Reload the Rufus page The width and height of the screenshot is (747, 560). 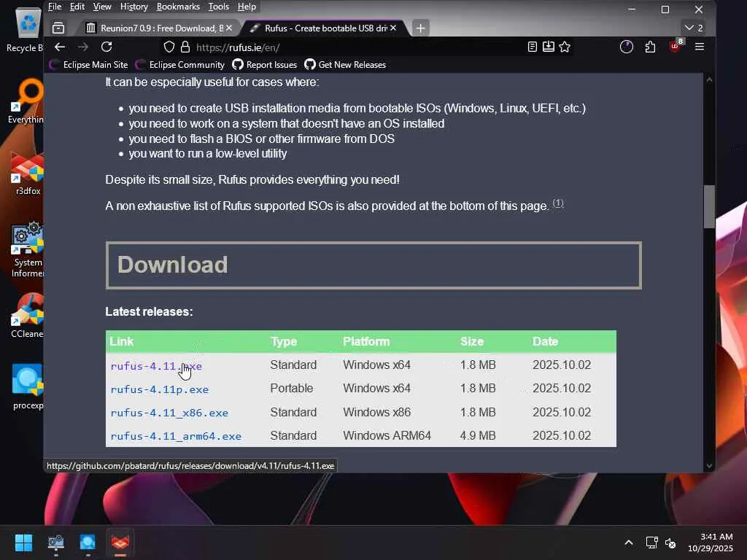click(x=107, y=47)
